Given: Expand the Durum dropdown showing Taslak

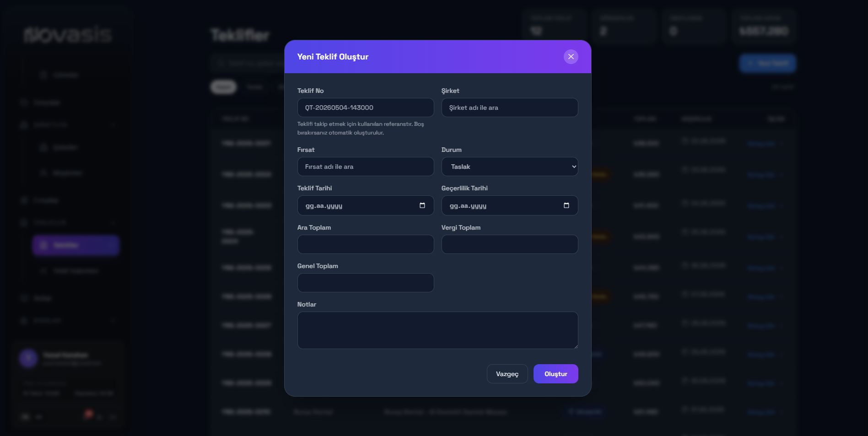Looking at the screenshot, I should [509, 167].
